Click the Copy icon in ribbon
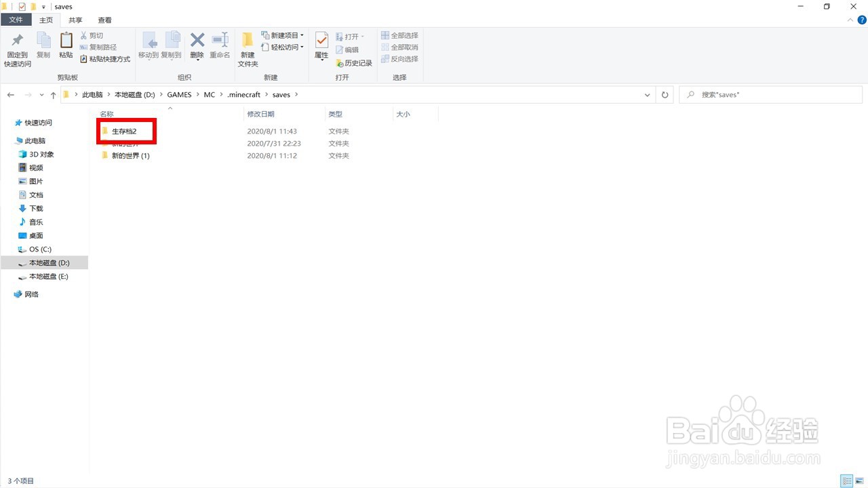The height and width of the screenshot is (488, 868). [x=43, y=41]
